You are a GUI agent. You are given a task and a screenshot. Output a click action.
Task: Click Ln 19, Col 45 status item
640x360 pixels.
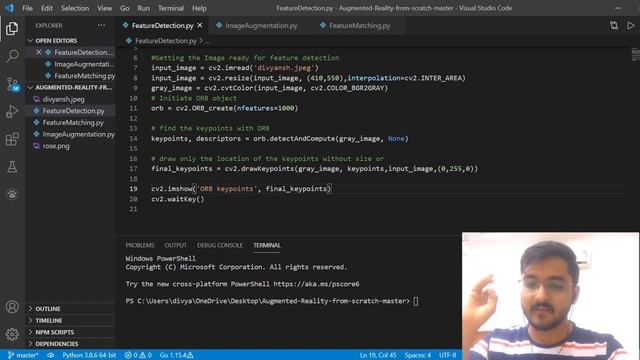pos(378,355)
